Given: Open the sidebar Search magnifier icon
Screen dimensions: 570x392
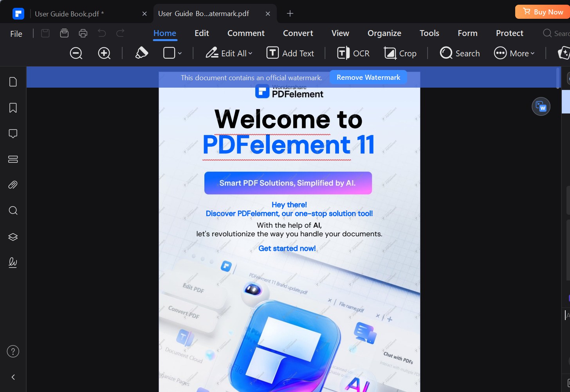Looking at the screenshot, I should 13,211.
